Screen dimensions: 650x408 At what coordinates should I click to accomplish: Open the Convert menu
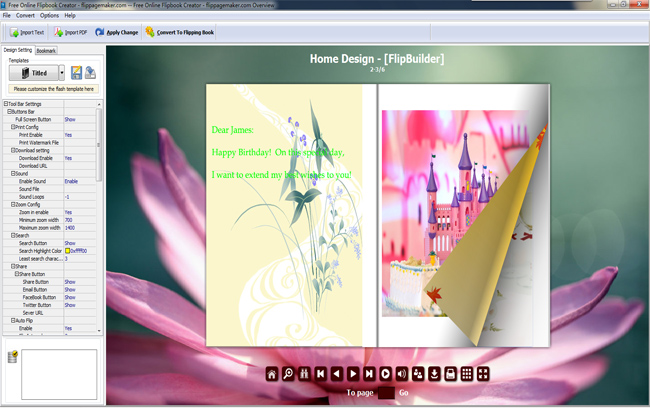click(25, 15)
